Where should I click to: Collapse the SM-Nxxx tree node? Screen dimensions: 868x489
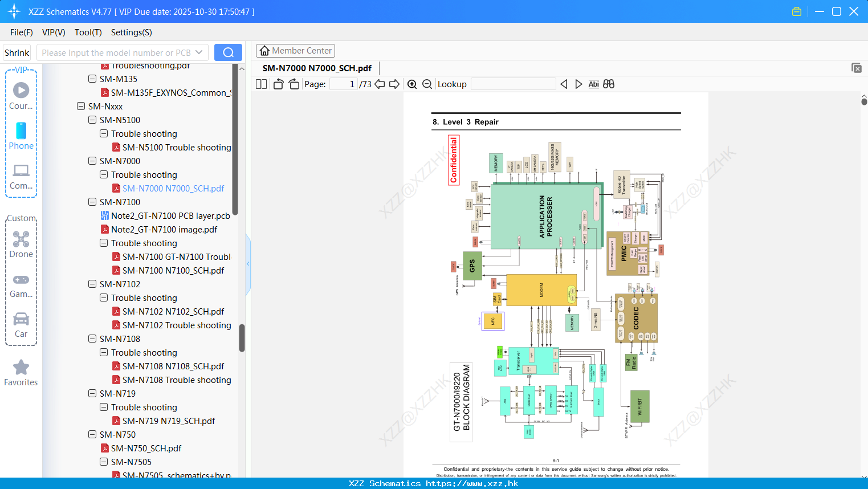(x=81, y=106)
